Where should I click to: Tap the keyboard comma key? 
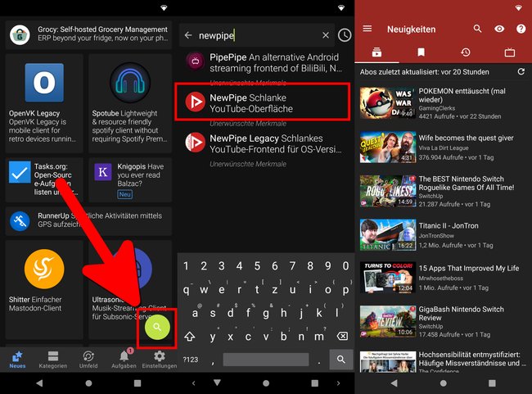pos(213,361)
